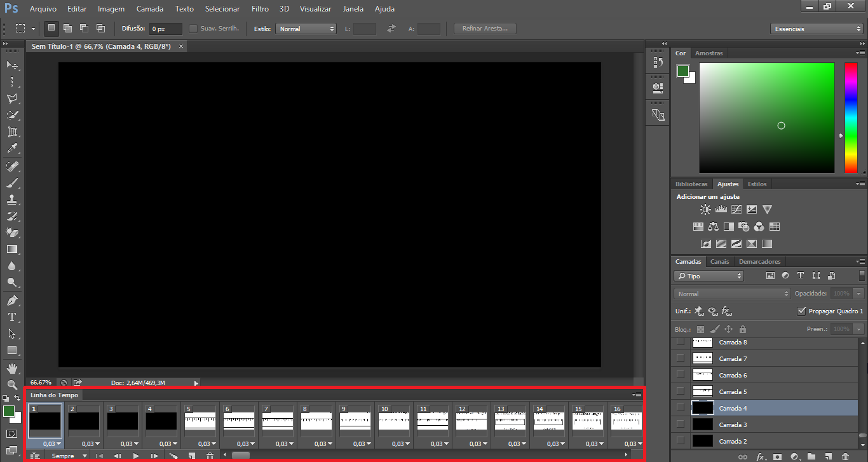Add a Gradient Map adjustment
868x462 pixels.
767,243
